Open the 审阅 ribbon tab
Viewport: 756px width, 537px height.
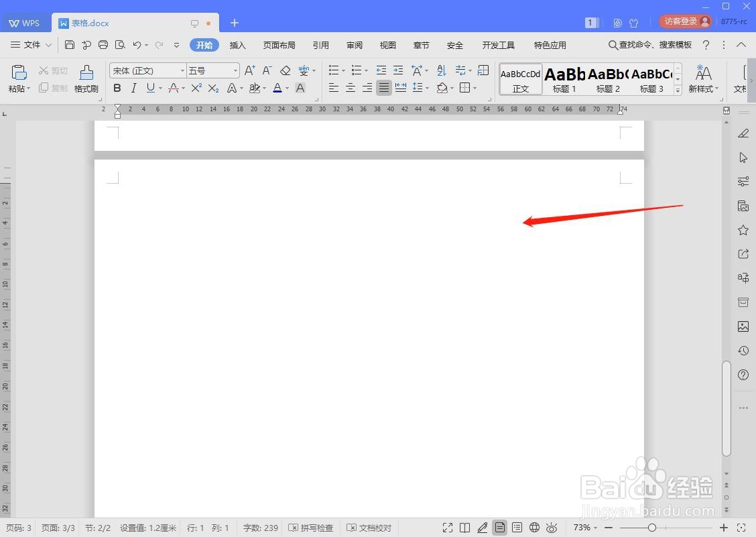[x=355, y=45]
